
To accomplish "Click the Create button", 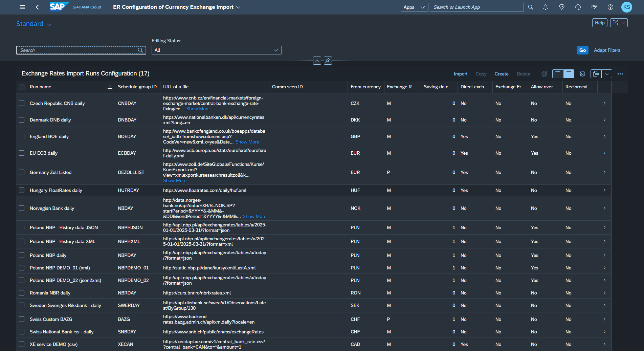I will (x=501, y=74).
